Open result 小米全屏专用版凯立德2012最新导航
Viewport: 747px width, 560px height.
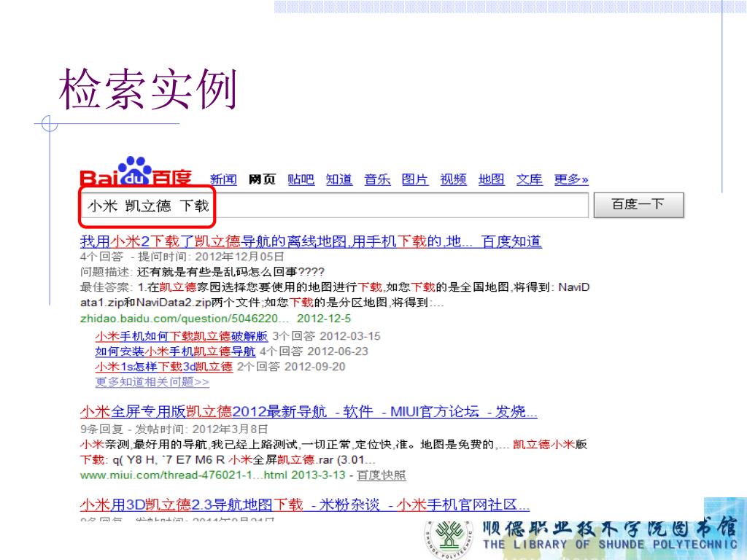click(x=309, y=411)
